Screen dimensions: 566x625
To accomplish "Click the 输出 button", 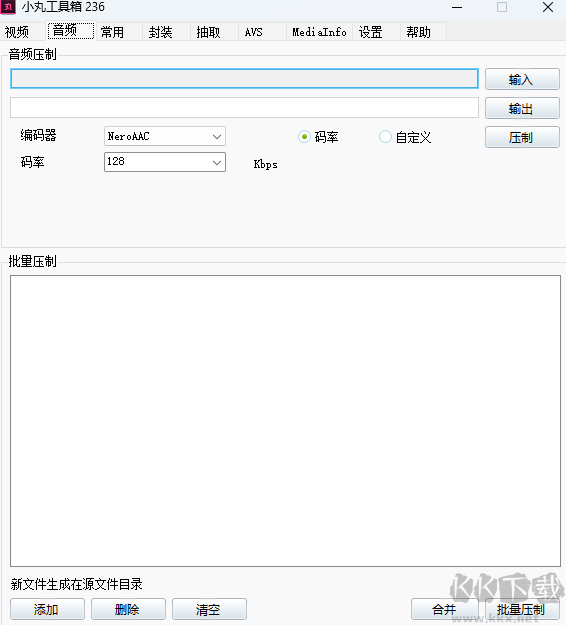I will [522, 108].
